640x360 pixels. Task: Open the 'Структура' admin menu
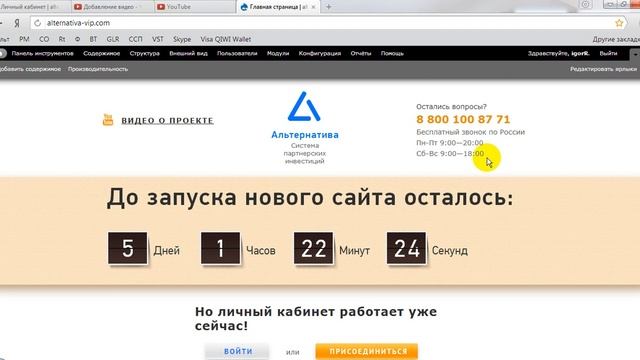(x=144, y=53)
